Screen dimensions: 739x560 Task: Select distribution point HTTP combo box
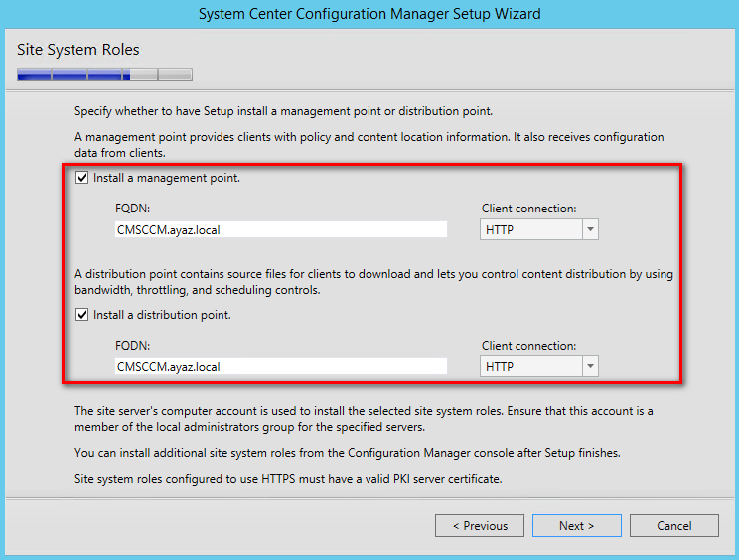pyautogui.click(x=539, y=367)
